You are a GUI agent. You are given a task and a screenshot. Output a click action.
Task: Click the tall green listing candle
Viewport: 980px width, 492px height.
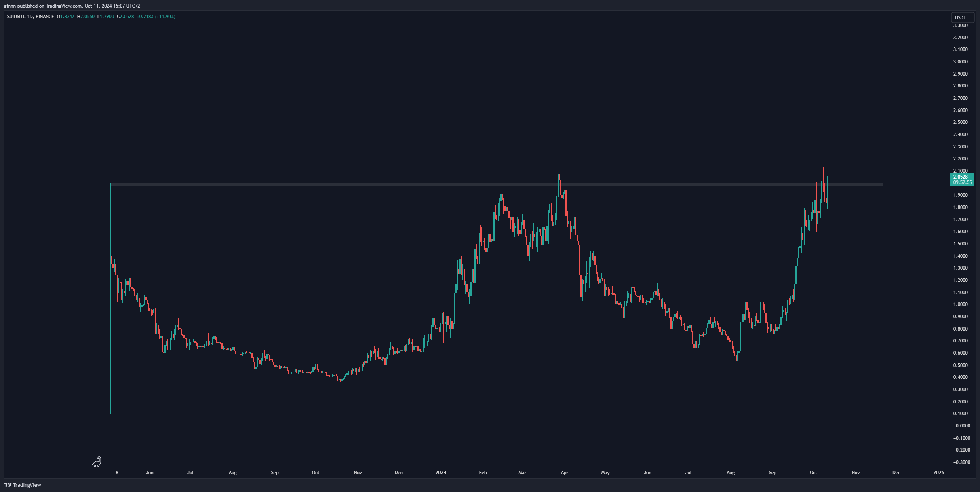[110, 334]
